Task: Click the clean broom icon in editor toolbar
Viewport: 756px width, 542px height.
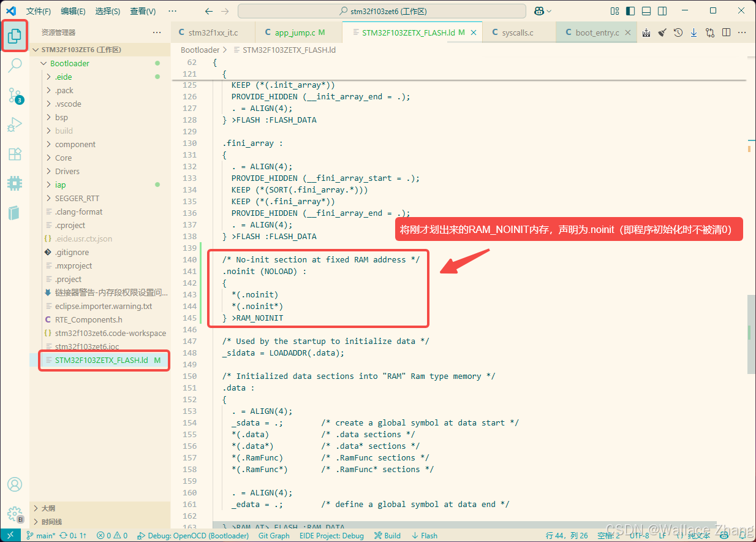Action: 662,32
